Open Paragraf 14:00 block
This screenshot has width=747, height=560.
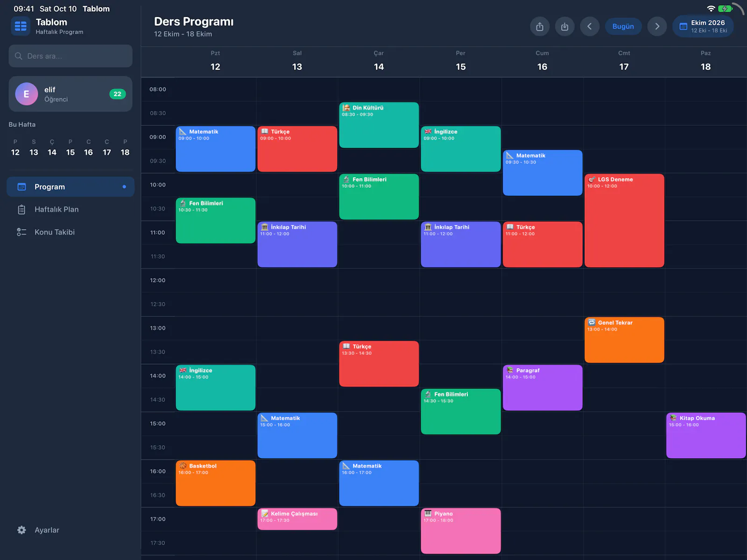[543, 388]
